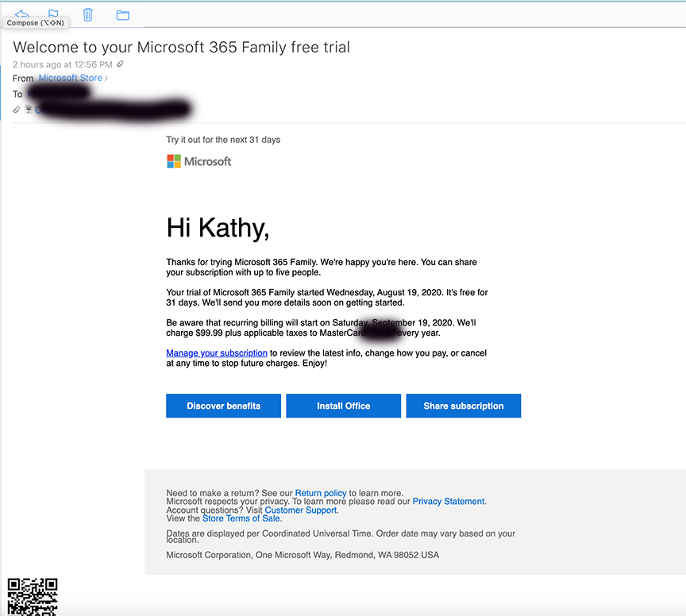Click 'Try it out for the next 31 days' text
The width and height of the screenshot is (686, 616).
tap(223, 140)
